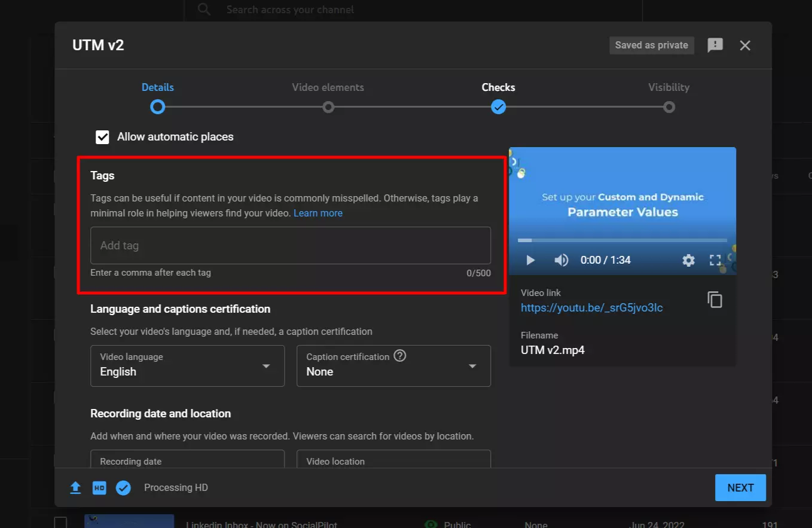Image resolution: width=812 pixels, height=528 pixels.
Task: Open the Video language dropdown
Action: (x=265, y=366)
